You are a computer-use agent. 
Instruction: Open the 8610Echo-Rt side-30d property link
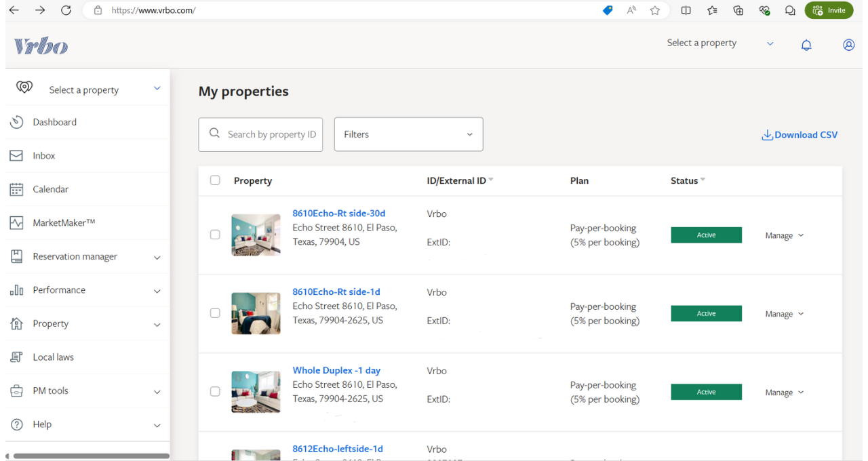(339, 213)
